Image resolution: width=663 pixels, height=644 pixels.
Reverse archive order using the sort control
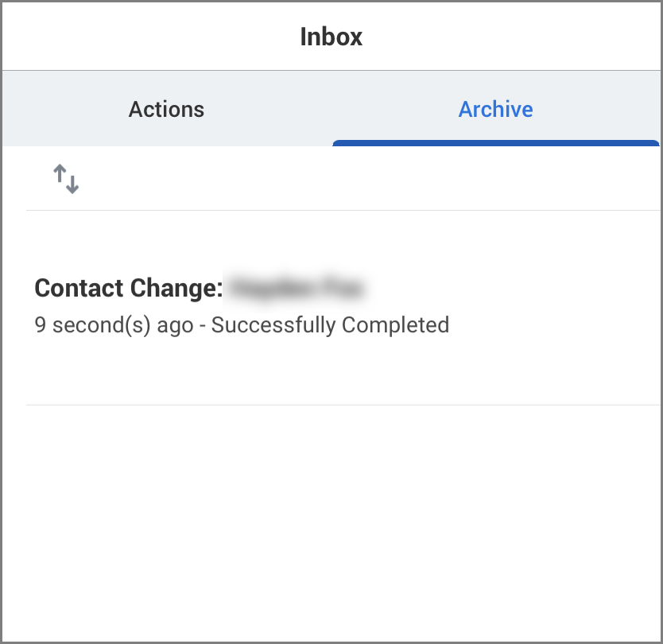pos(66,180)
